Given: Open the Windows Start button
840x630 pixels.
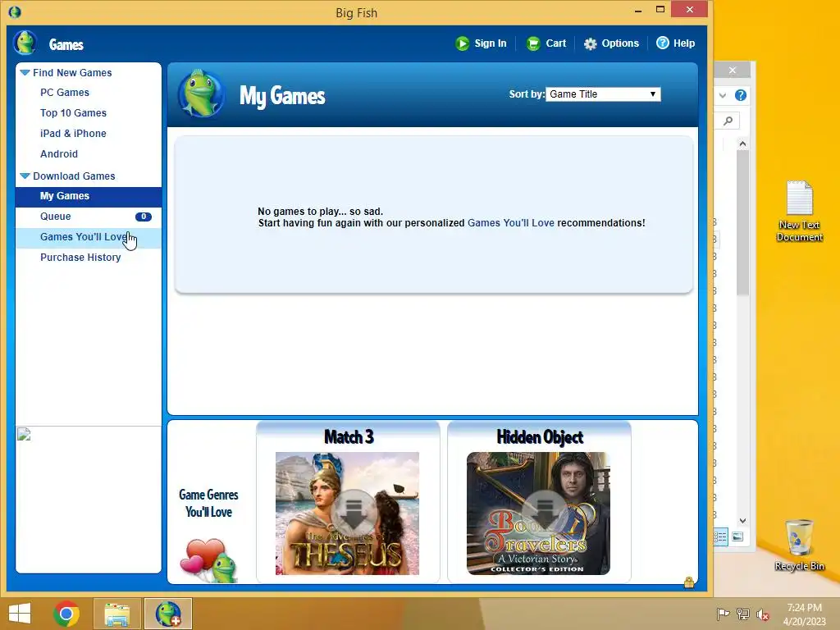Looking at the screenshot, I should [x=20, y=614].
